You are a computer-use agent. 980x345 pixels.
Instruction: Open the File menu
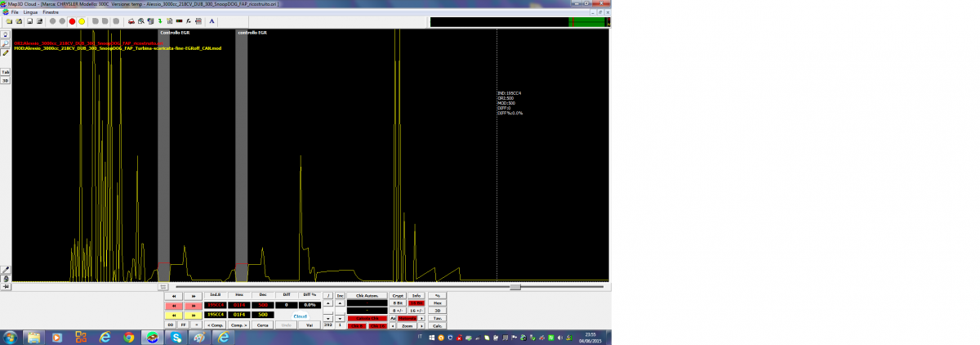[x=15, y=13]
